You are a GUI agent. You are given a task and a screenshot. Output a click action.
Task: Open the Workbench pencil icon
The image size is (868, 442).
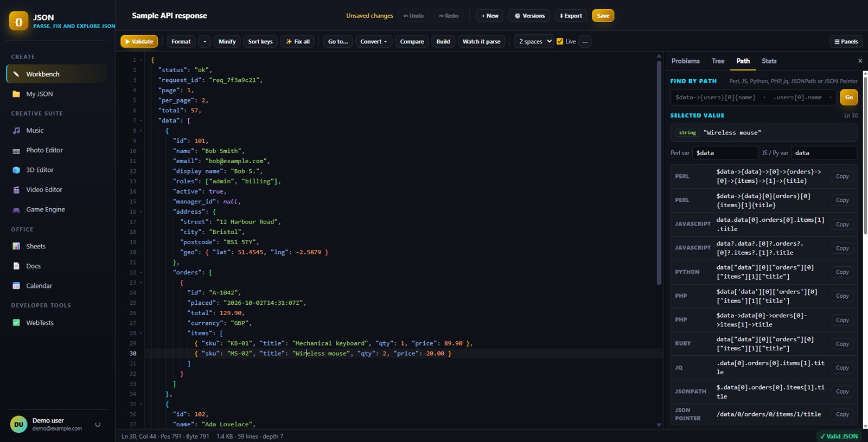16,74
